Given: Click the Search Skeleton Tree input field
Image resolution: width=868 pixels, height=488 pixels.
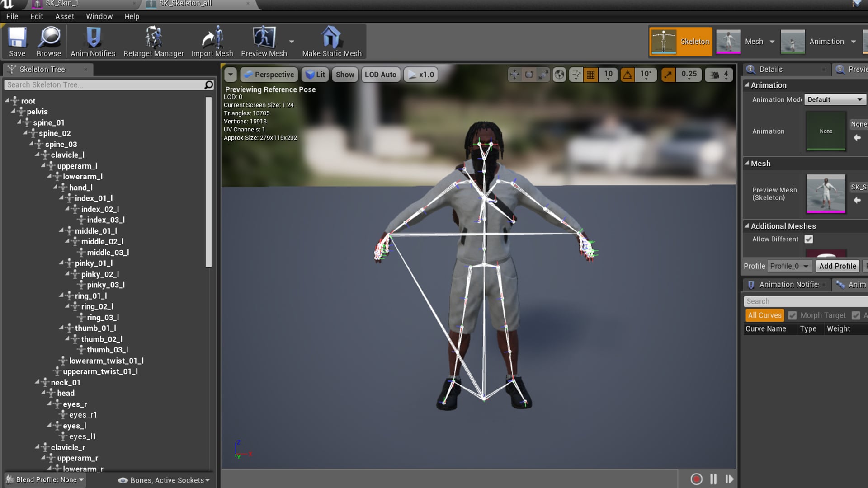Looking at the screenshot, I should pos(104,85).
